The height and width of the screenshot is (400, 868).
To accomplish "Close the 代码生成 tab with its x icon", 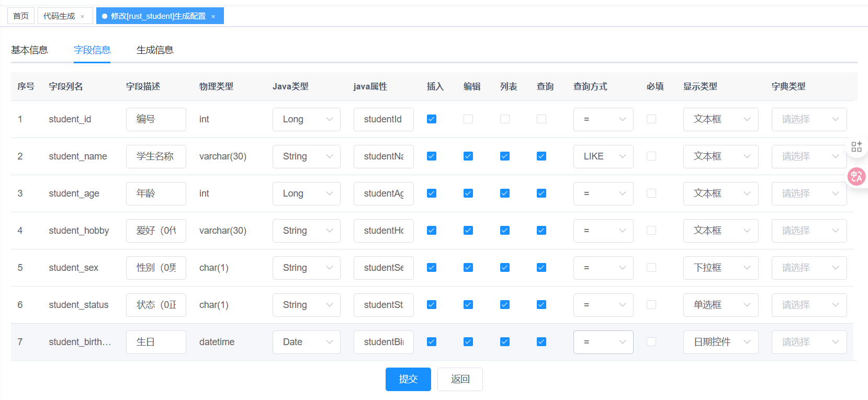I will tap(82, 17).
